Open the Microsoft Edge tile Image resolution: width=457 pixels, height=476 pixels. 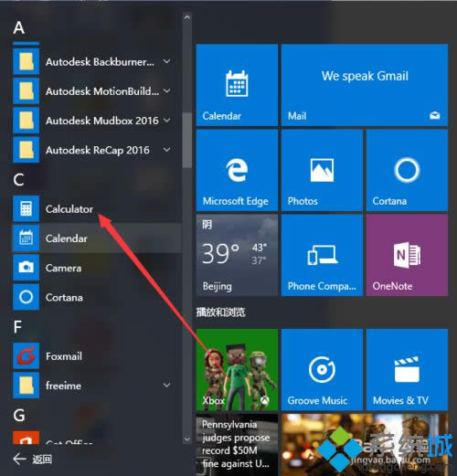[237, 170]
